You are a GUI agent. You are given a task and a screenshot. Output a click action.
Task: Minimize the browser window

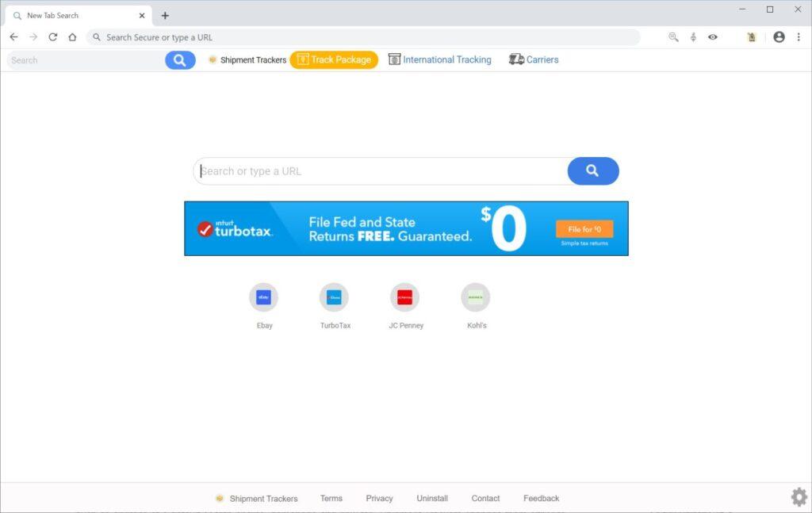coord(742,9)
